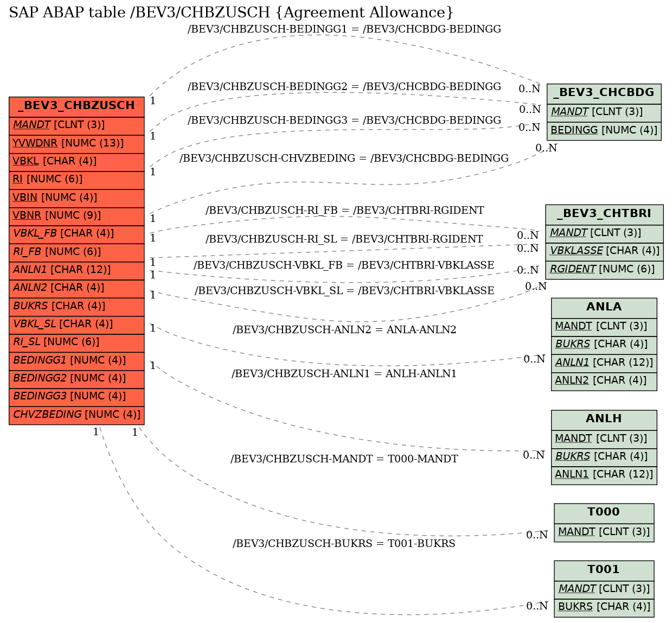The image size is (672, 623).
Task: Select VBKLASSE [CHAR (4)] field
Action: (604, 251)
